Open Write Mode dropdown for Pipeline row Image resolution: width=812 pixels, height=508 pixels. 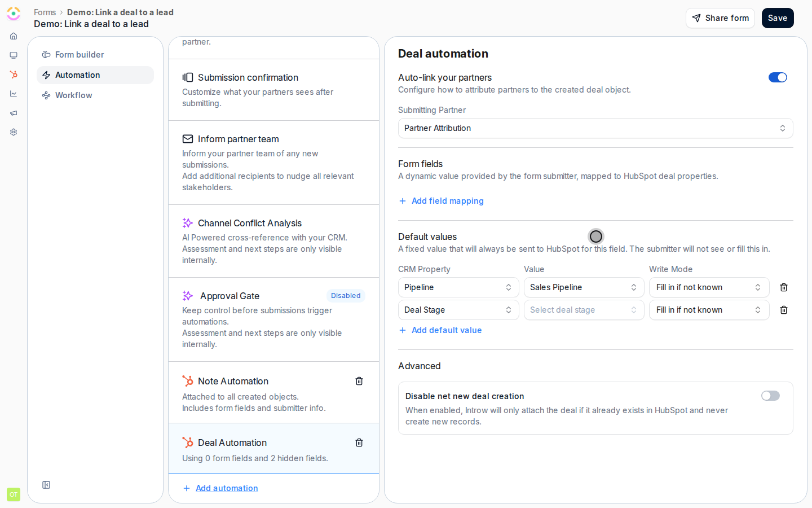coord(709,287)
